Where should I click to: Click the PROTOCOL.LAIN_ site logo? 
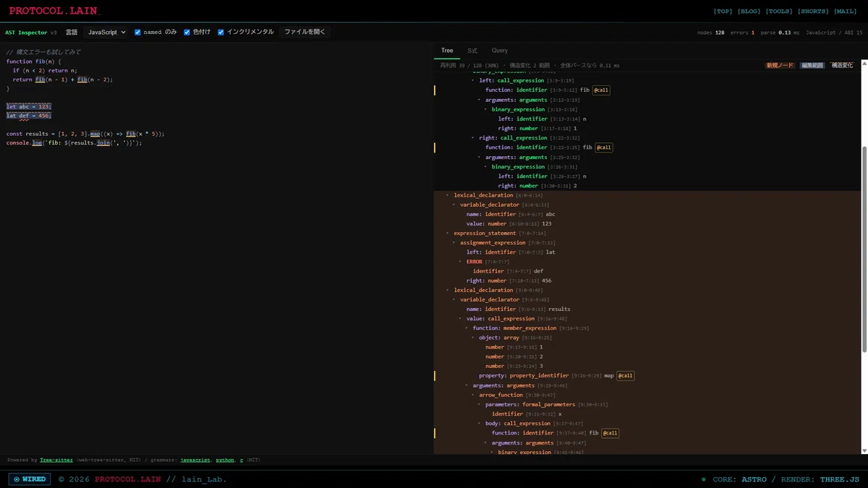coord(55,12)
